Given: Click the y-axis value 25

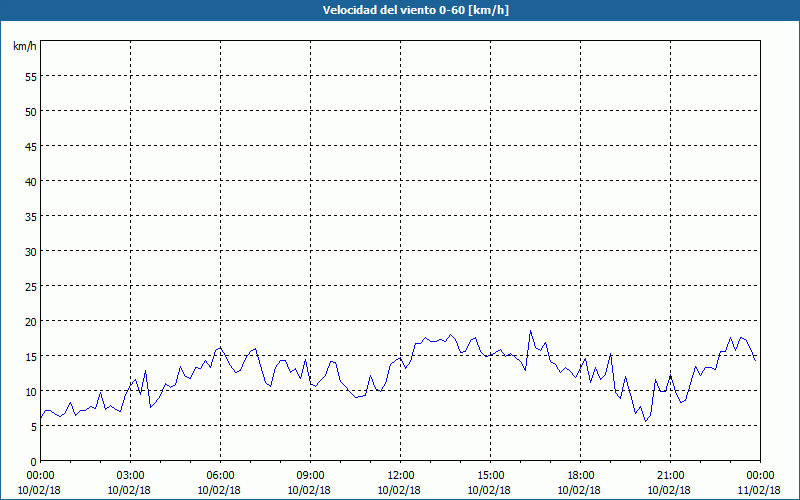Looking at the screenshot, I should pos(31,286).
